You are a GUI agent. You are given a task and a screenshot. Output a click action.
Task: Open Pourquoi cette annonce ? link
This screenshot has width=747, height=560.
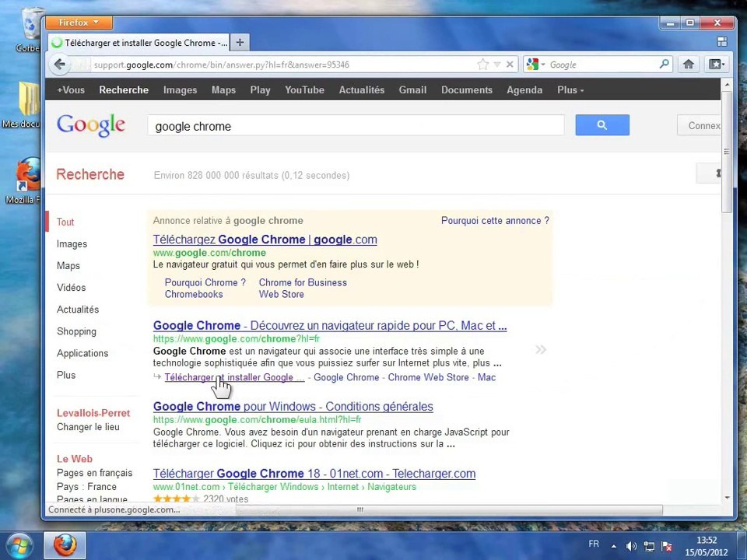[x=495, y=220]
